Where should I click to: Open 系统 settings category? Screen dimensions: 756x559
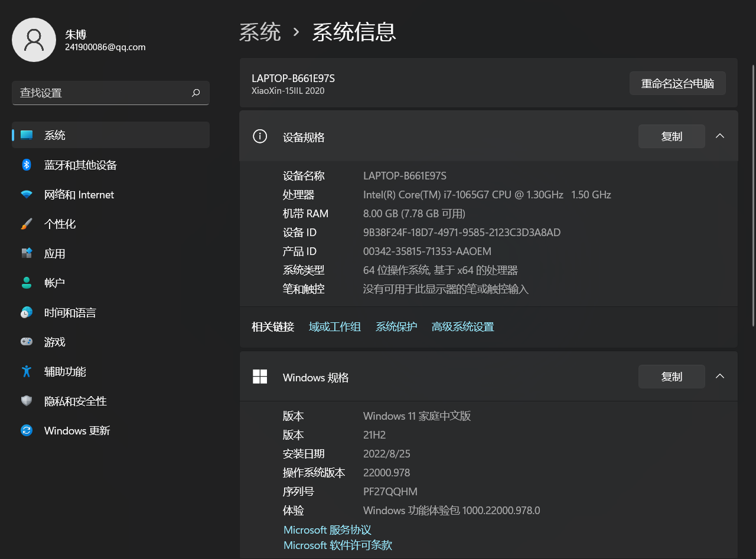click(x=111, y=135)
